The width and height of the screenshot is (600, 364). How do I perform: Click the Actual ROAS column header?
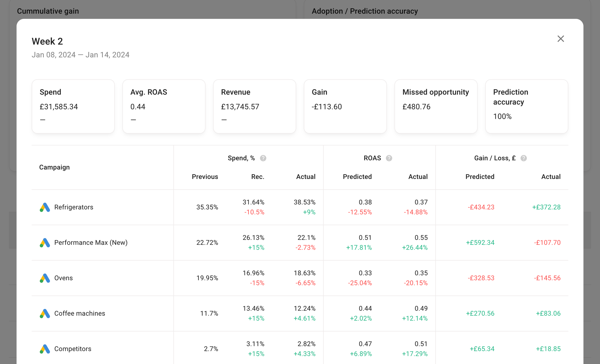(x=418, y=177)
